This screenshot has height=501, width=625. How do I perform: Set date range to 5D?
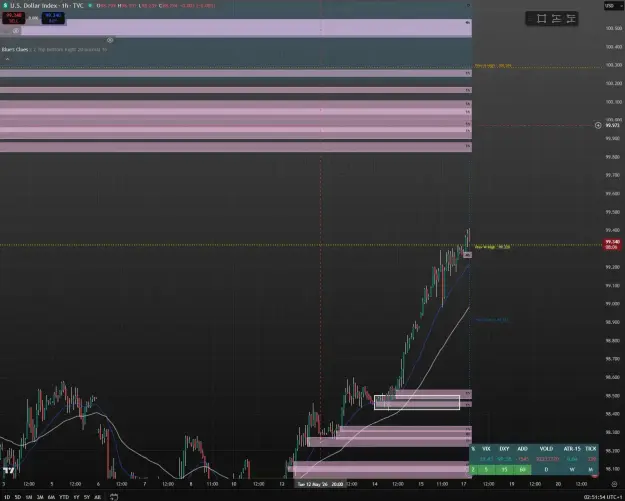18,497
